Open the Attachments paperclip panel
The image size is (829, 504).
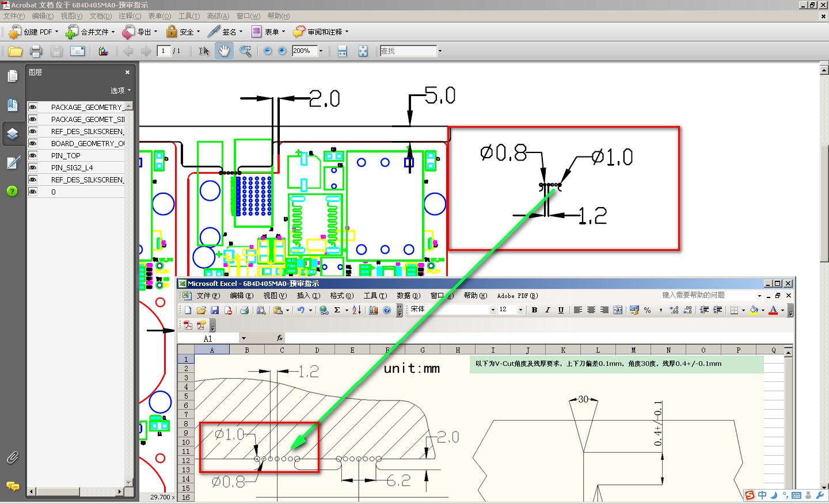pyautogui.click(x=13, y=458)
